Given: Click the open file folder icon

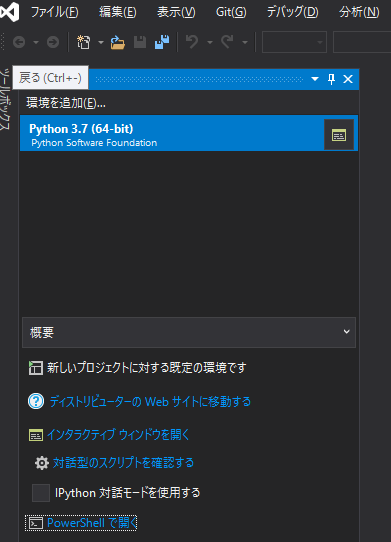Looking at the screenshot, I should pos(118,43).
